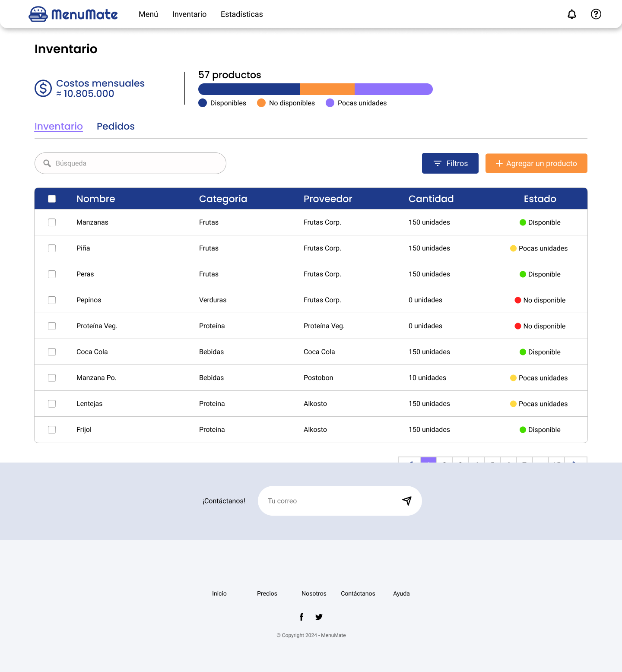Viewport: 622px width, 672px height.
Task: Click the magnifier icon in search box
Action: coord(47,163)
